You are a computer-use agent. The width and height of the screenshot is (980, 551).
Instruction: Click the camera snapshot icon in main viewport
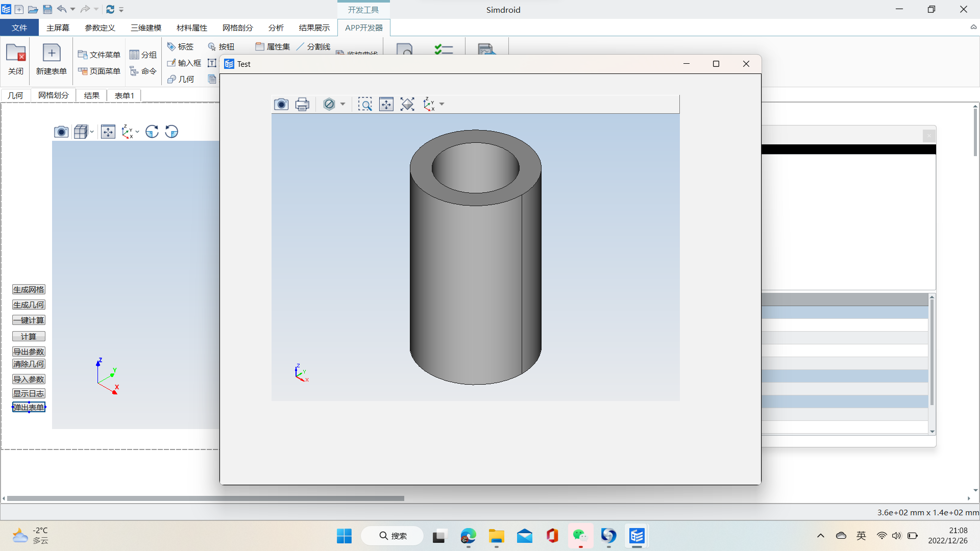(61, 132)
